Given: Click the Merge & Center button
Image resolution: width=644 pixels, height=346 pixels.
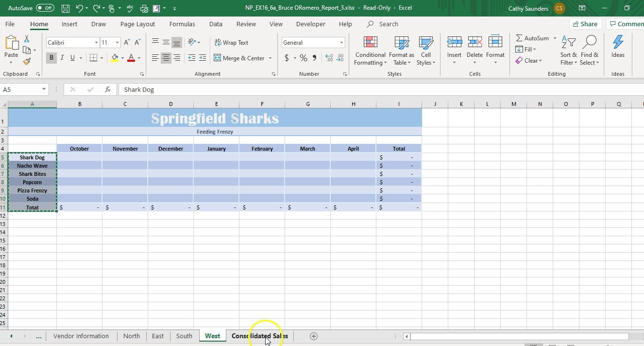Looking at the screenshot, I should coord(239,58).
